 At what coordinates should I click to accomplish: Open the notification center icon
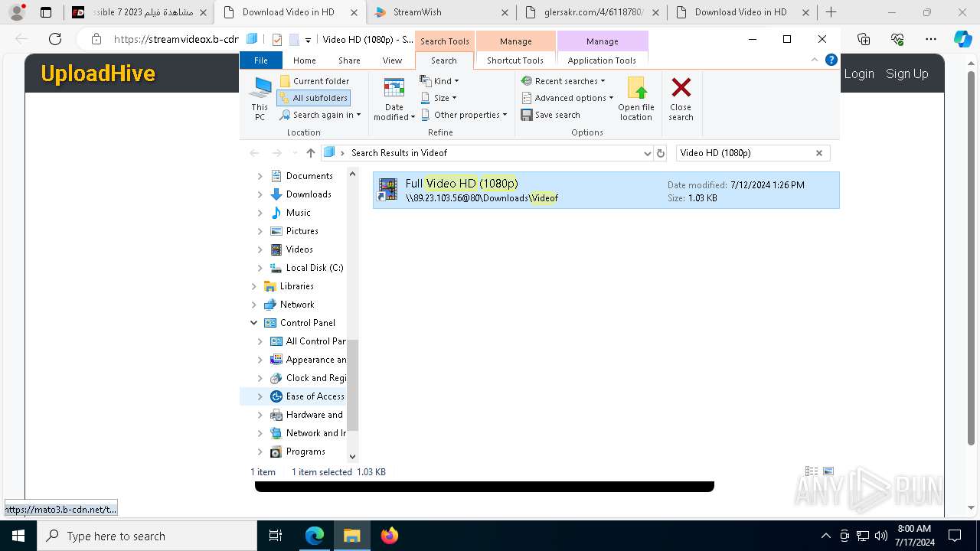[x=955, y=536]
